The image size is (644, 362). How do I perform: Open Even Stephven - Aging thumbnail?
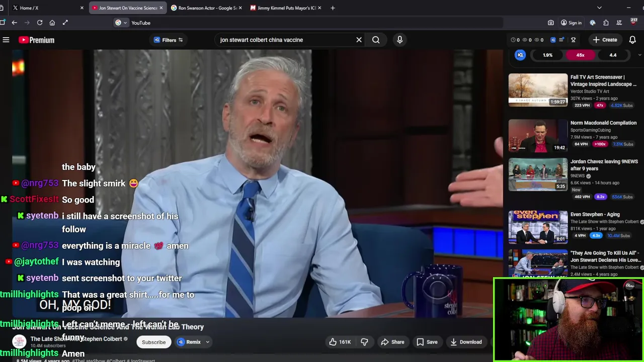pyautogui.click(x=538, y=227)
